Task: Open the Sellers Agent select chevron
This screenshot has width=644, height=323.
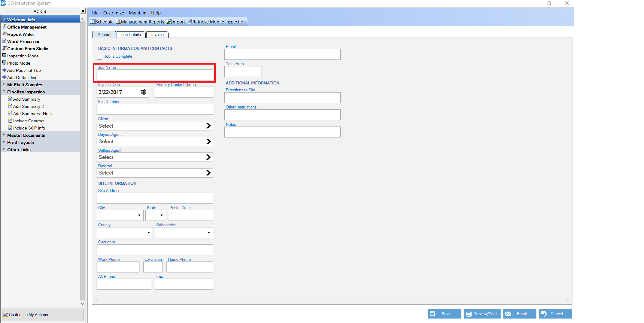Action: tap(208, 157)
